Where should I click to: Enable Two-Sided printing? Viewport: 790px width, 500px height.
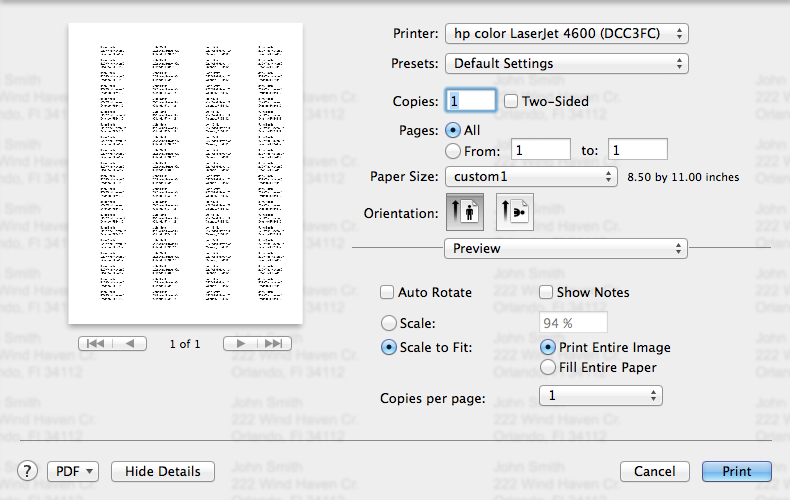pos(511,101)
